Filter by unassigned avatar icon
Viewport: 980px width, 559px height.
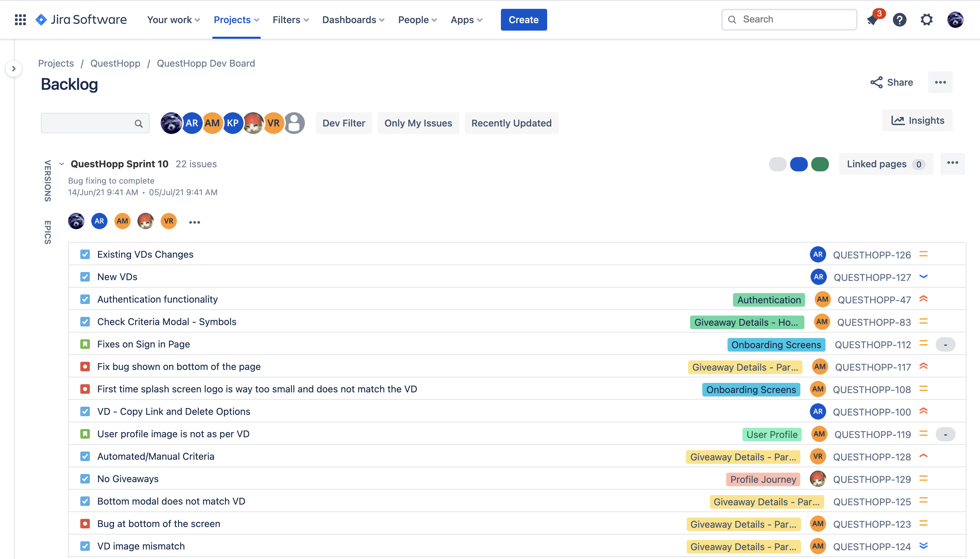coord(294,123)
